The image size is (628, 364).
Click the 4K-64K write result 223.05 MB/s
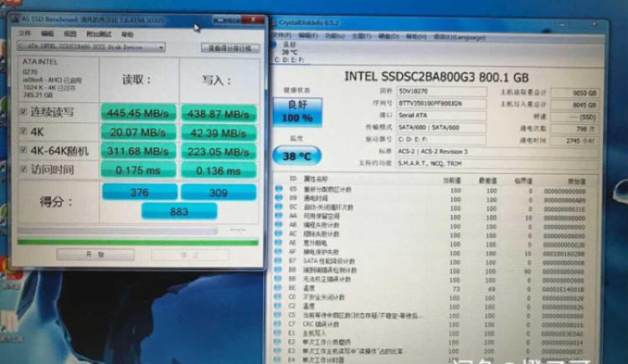(x=219, y=151)
